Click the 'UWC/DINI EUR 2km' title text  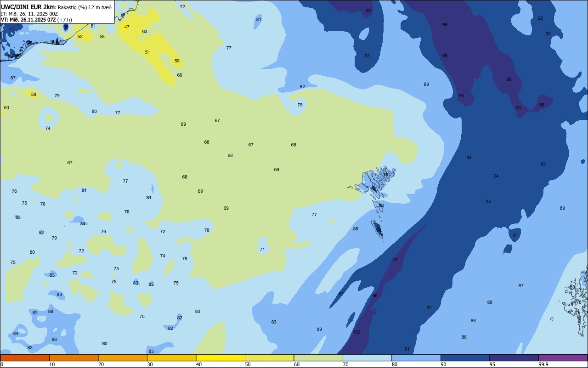(x=28, y=7)
